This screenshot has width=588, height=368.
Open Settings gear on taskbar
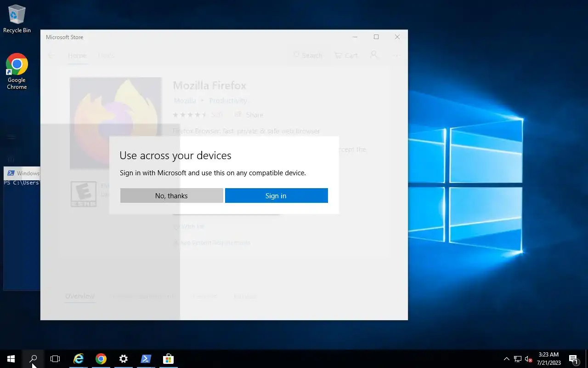tap(123, 359)
